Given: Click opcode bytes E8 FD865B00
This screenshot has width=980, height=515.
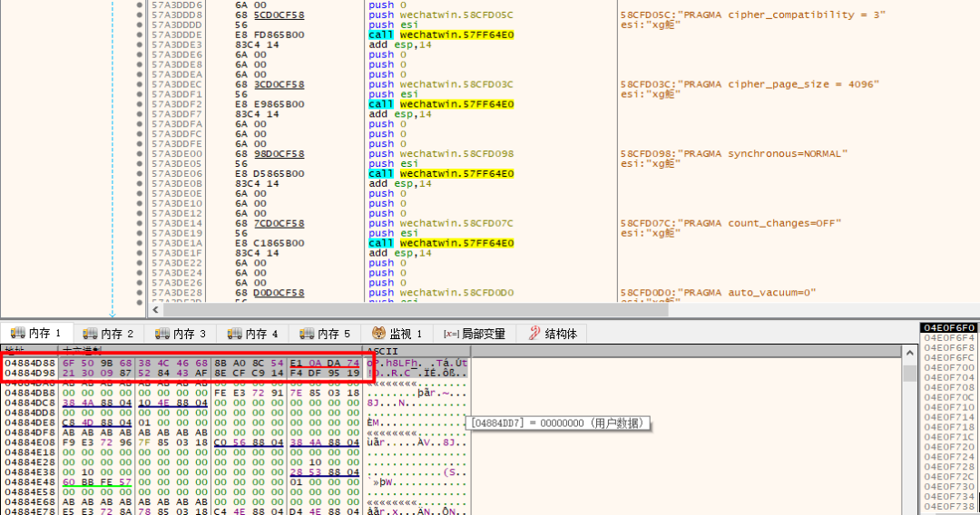Looking at the screenshot, I should 269,35.
